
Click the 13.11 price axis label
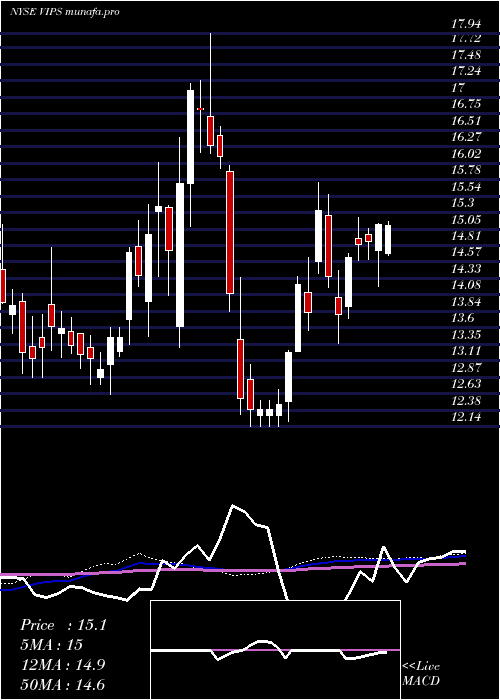click(x=466, y=351)
